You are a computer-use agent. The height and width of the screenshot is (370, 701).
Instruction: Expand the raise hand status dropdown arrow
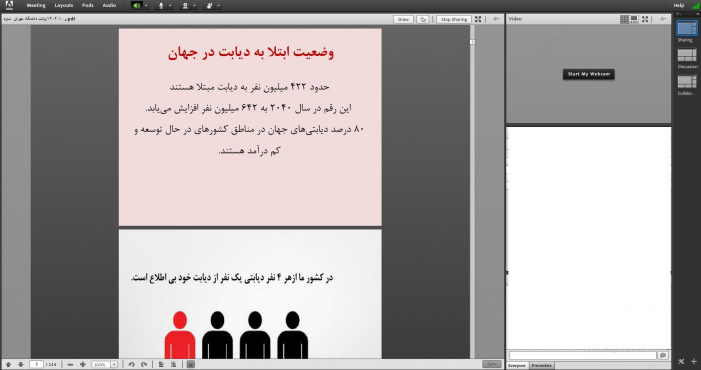219,6
